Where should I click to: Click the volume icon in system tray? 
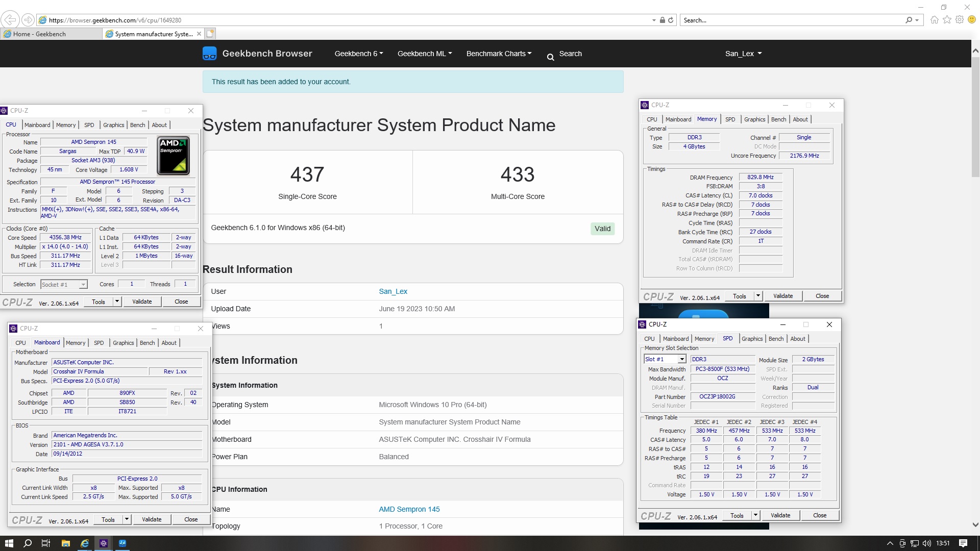(927, 543)
